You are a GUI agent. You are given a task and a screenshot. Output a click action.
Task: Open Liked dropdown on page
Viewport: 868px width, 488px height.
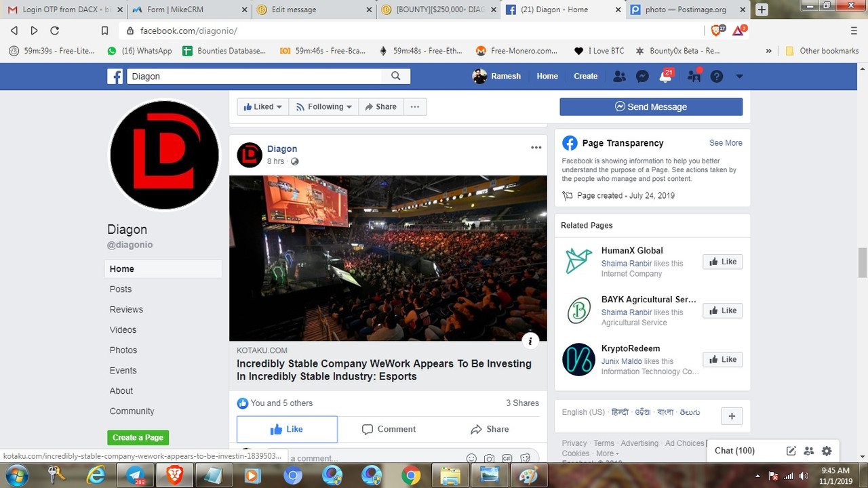click(x=263, y=106)
